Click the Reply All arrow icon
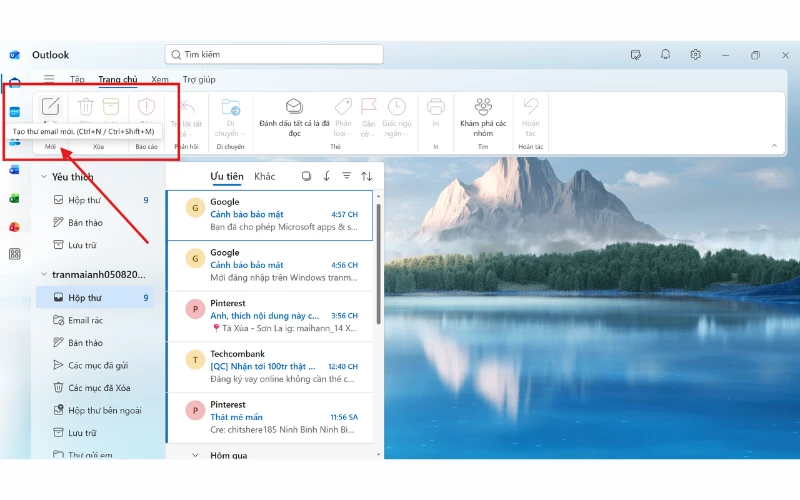This screenshot has height=500, width=800. point(187,106)
